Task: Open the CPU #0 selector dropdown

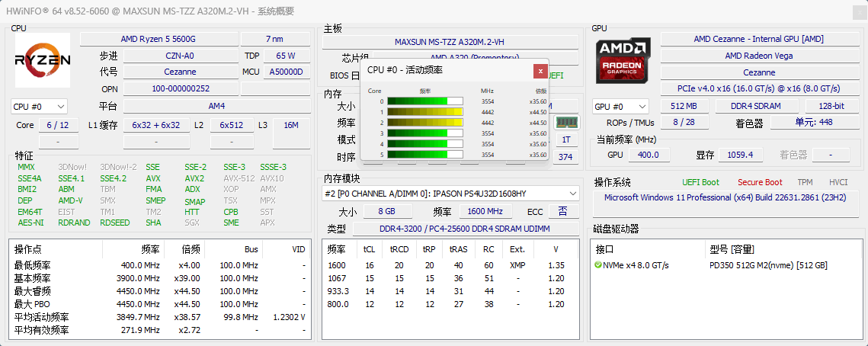Action: click(40, 106)
